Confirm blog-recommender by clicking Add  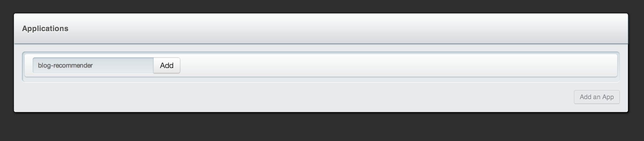(167, 65)
